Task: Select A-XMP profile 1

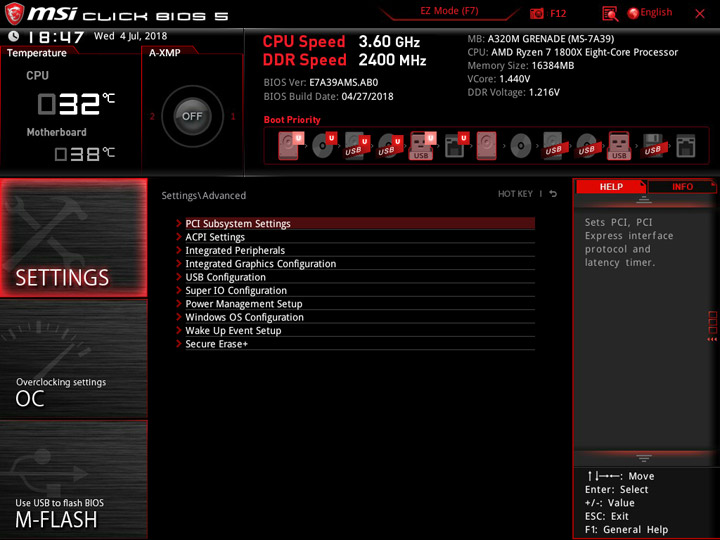Action: coord(233,116)
